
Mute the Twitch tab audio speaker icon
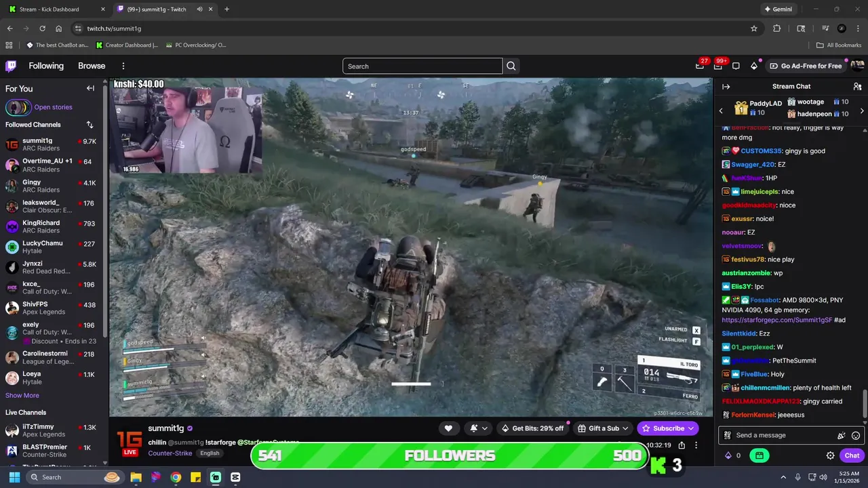tap(200, 9)
